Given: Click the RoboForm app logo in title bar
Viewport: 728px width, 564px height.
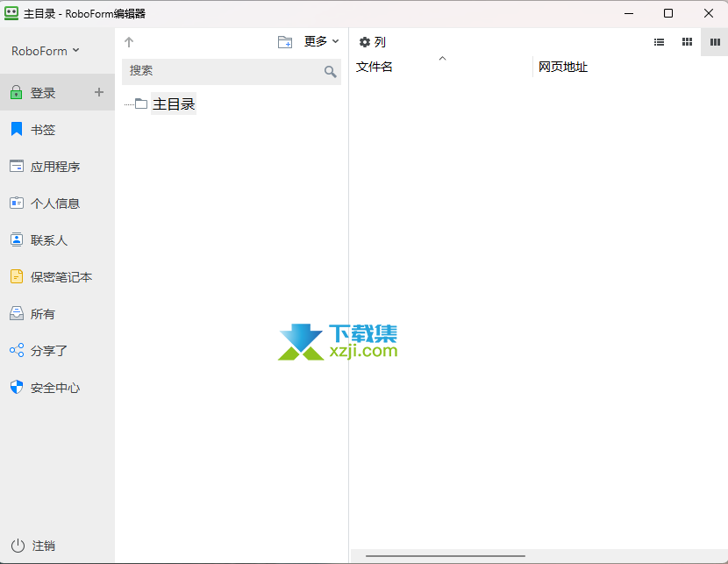Looking at the screenshot, I should (11, 13).
